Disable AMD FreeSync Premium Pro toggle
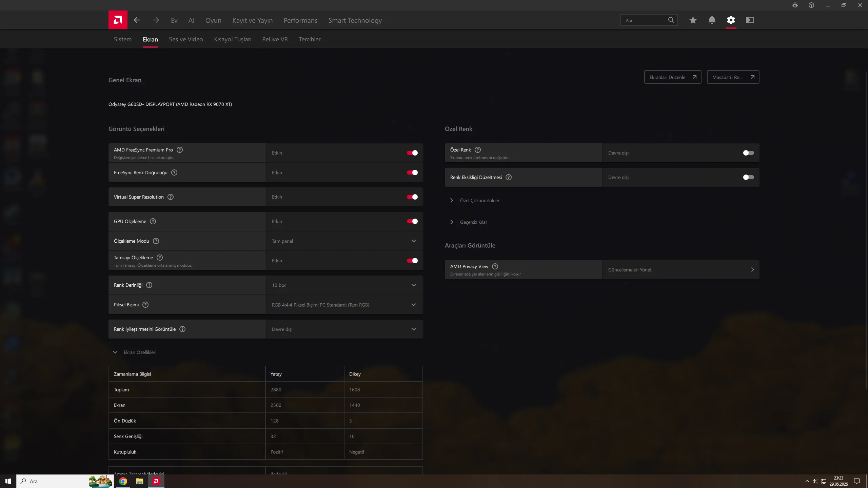The width and height of the screenshot is (868, 488). [x=412, y=153]
